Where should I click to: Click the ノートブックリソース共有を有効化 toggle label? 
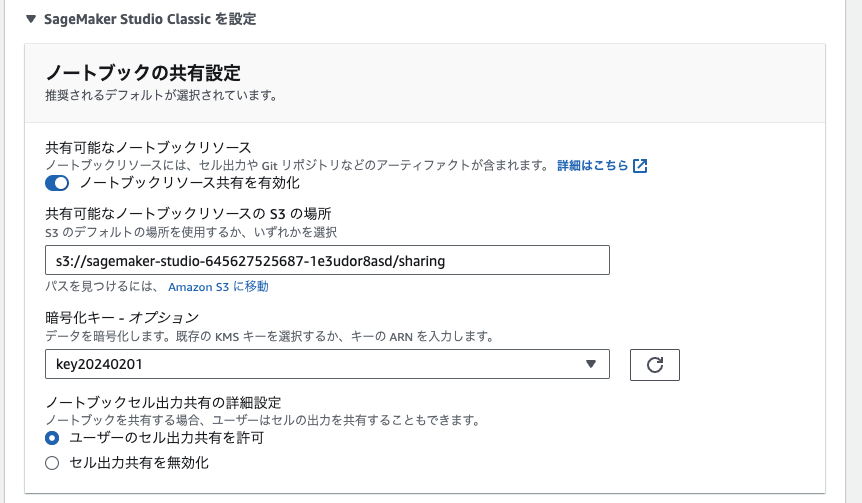[190, 183]
